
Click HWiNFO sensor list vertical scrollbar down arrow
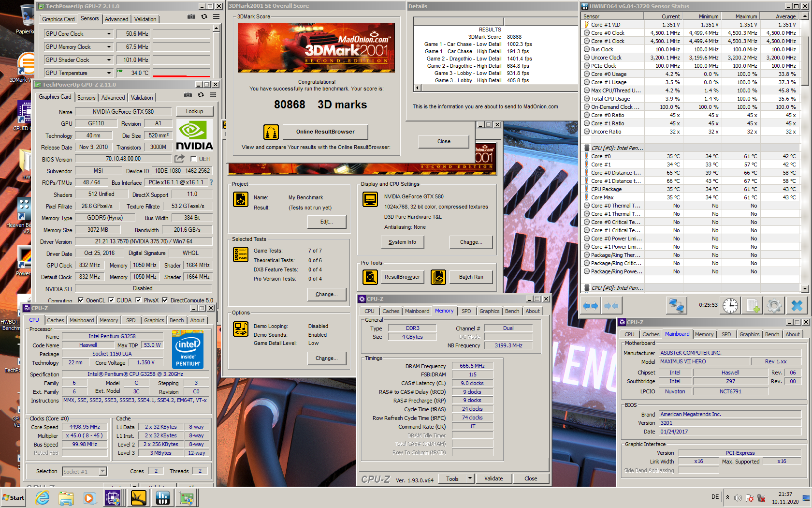[x=805, y=288]
